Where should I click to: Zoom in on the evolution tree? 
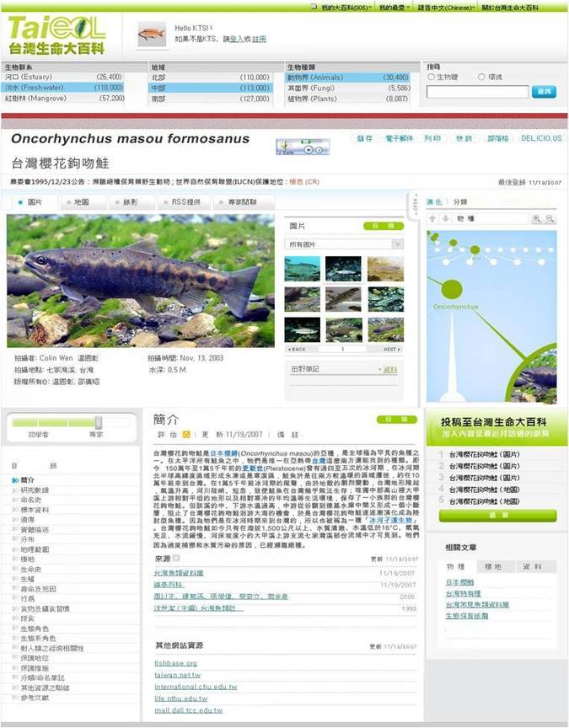click(537, 219)
